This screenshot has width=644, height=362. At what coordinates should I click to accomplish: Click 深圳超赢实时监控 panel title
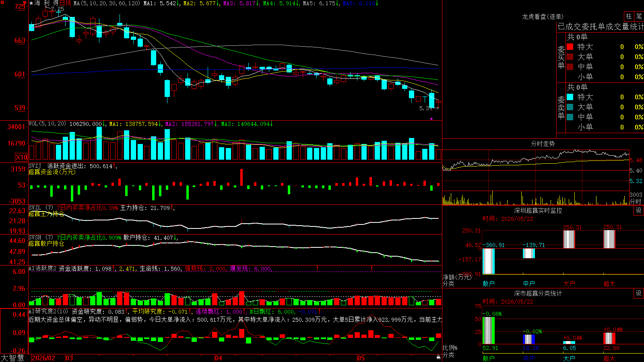point(538,210)
